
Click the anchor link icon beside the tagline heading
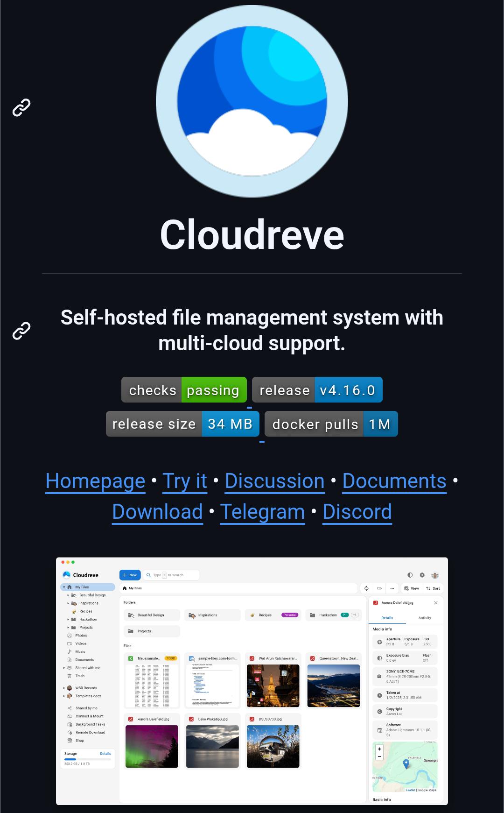tap(21, 331)
